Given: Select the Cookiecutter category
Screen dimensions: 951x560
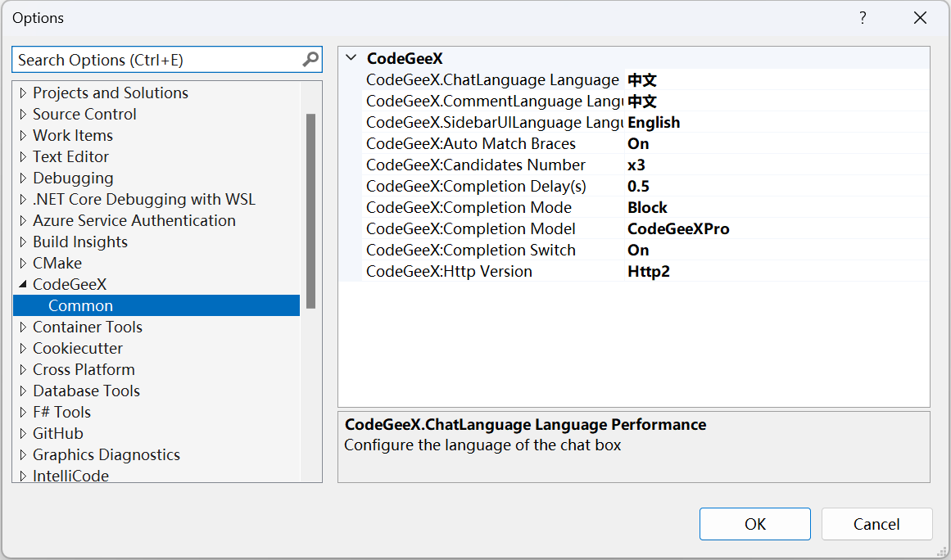Looking at the screenshot, I should 78,349.
